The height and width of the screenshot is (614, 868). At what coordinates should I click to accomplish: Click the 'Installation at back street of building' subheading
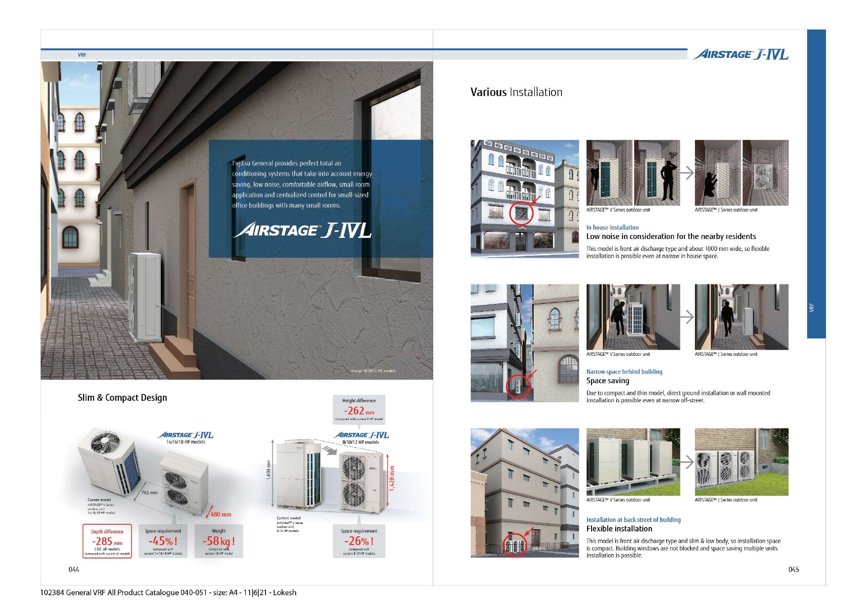[634, 520]
